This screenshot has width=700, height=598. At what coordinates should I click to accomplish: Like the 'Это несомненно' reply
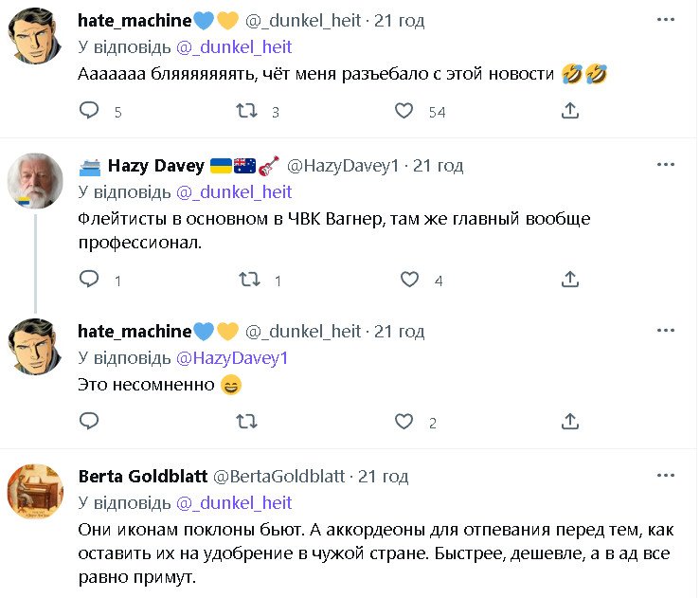point(404,422)
